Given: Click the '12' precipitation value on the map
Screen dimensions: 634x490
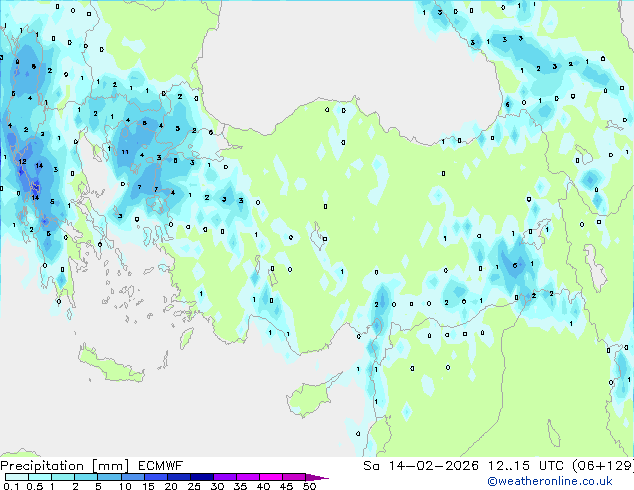Looking at the screenshot, I should (22, 161).
